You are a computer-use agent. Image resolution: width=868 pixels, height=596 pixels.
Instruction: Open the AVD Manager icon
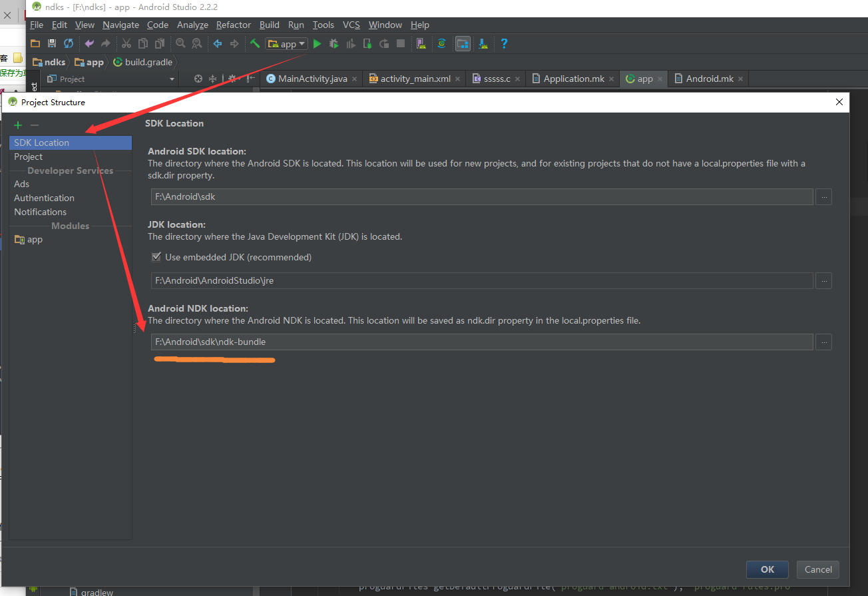tap(421, 43)
